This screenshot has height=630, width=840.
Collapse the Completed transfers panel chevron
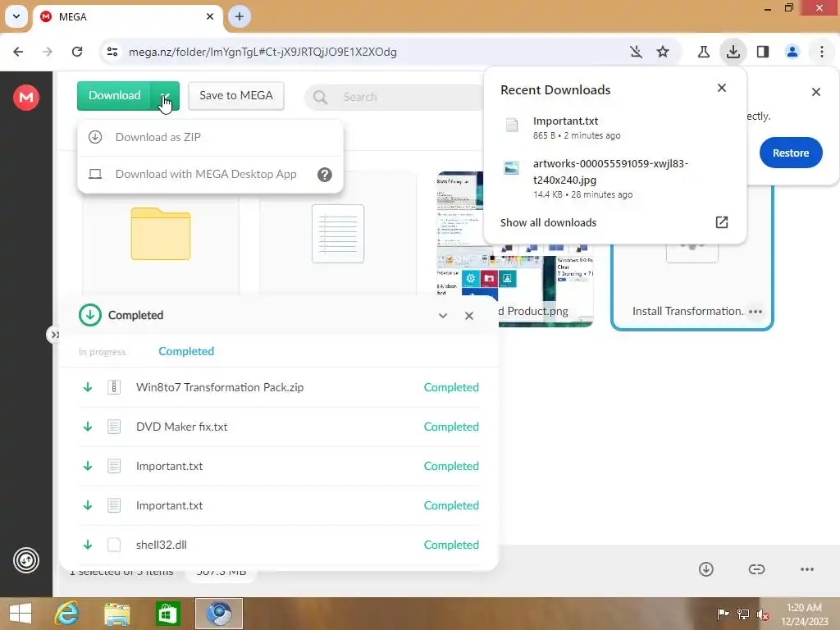click(442, 316)
